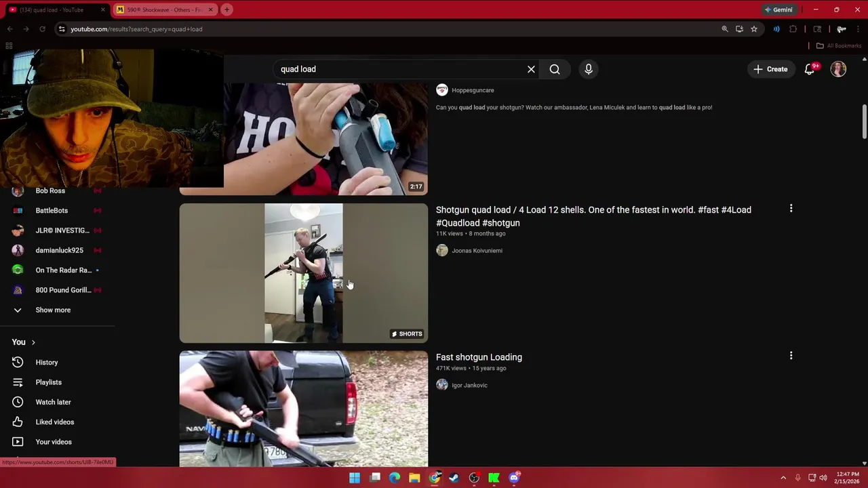The height and width of the screenshot is (488, 868).
Task: Visit the Igor Jankovic channel
Action: coord(469,385)
